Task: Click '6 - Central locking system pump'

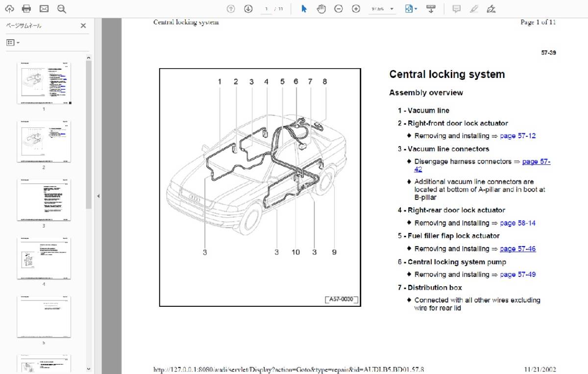Action: (x=452, y=262)
